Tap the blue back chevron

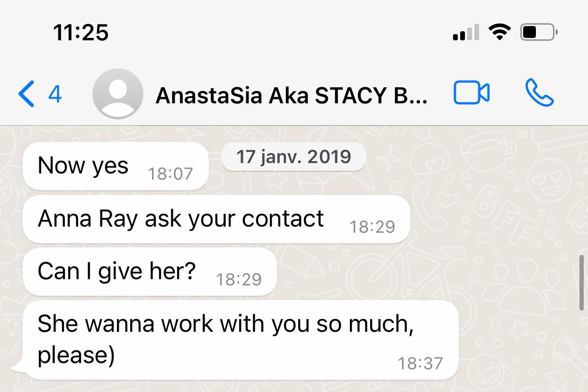click(x=26, y=94)
